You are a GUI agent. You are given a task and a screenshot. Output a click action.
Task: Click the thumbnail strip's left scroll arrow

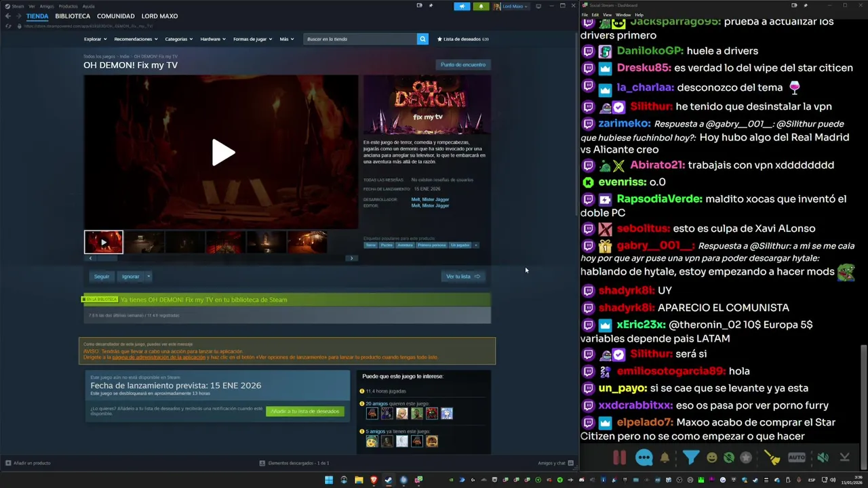90,258
